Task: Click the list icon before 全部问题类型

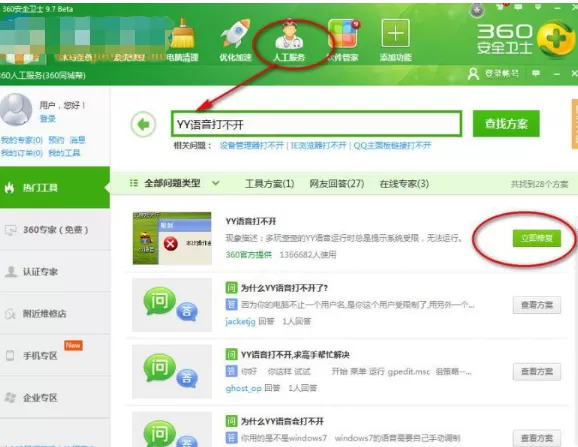Action: [134, 183]
